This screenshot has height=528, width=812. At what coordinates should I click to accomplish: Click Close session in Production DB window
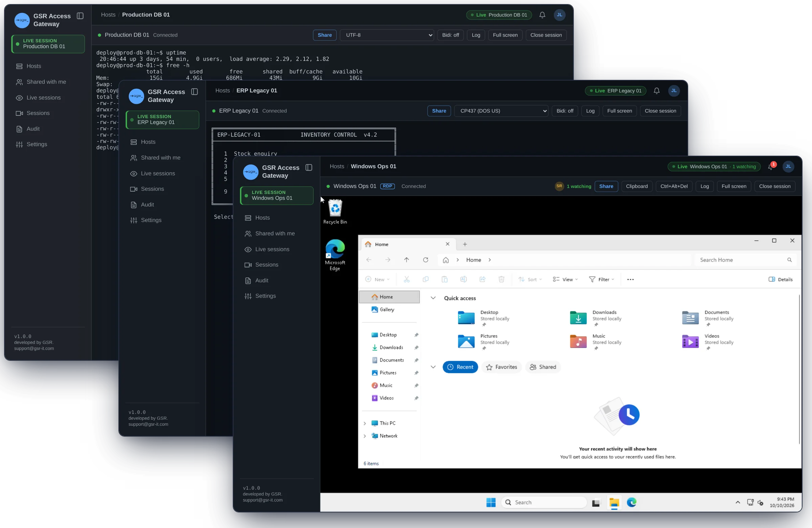pos(546,35)
